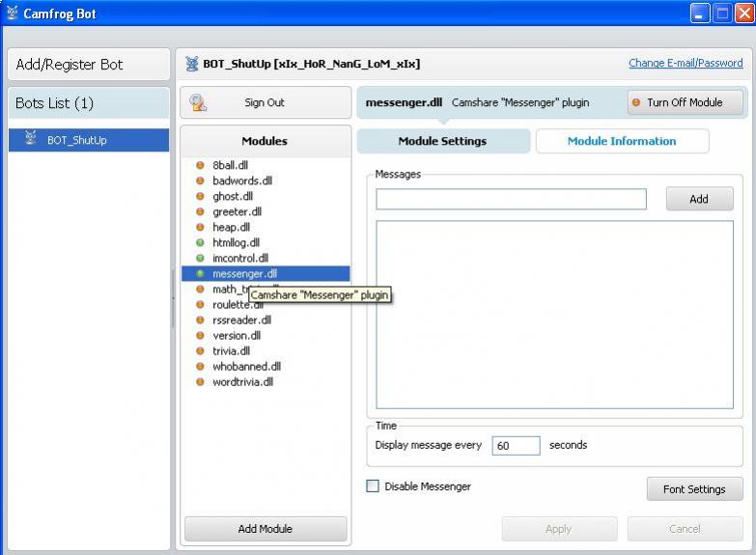Click the Apply button
The width and height of the screenshot is (756, 555).
pos(559,529)
